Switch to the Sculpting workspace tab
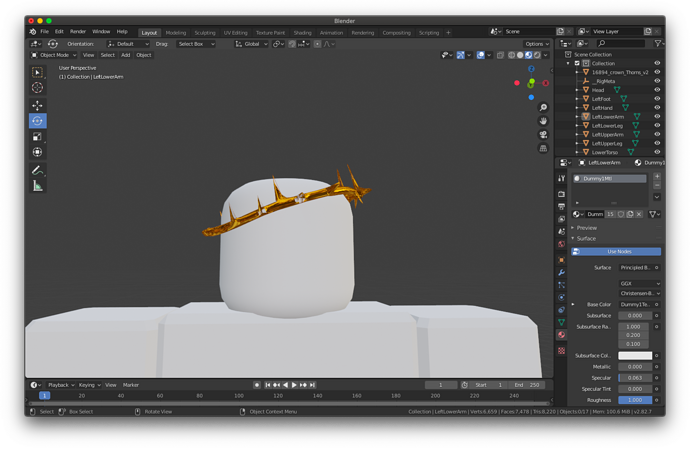Image resolution: width=690 pixels, height=449 pixels. pyautogui.click(x=204, y=33)
